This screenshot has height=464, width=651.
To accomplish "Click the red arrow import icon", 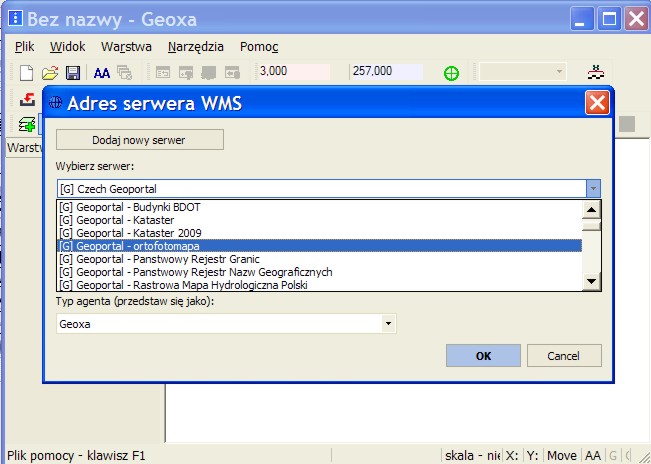I will [x=27, y=100].
